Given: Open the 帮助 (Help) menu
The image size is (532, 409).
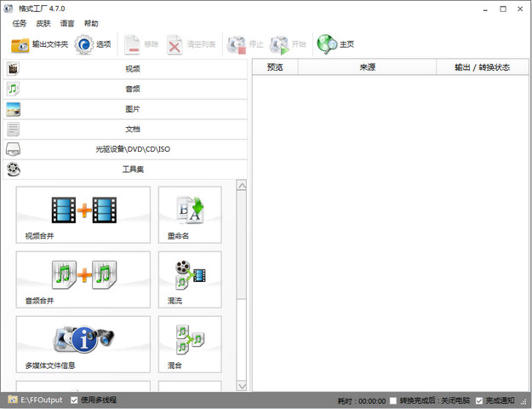Looking at the screenshot, I should 91,24.
